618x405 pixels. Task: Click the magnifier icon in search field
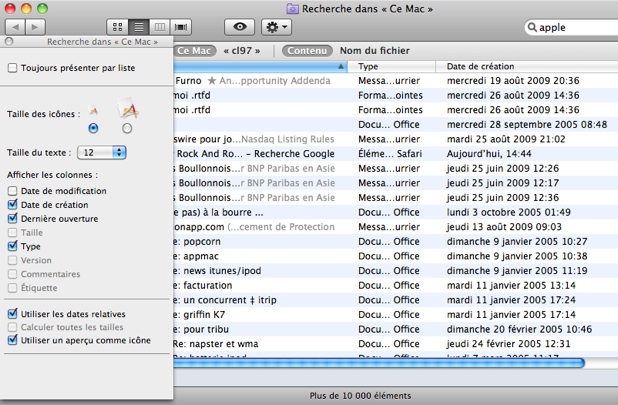[532, 27]
